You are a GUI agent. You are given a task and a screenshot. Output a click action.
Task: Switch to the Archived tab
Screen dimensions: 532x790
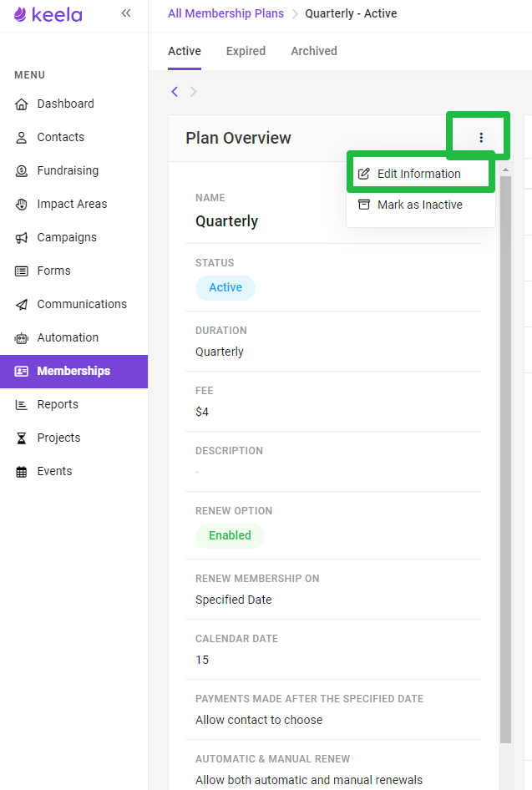click(314, 52)
